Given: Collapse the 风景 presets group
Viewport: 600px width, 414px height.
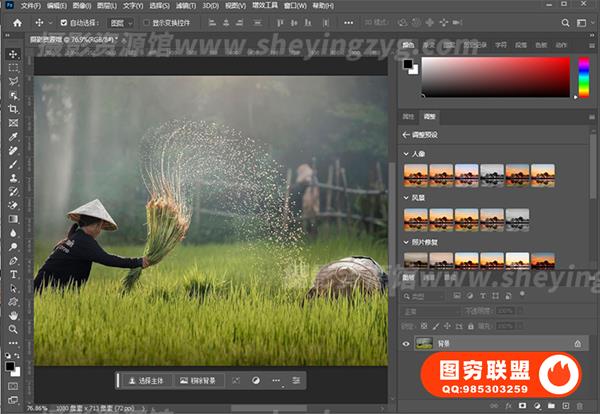Looking at the screenshot, I should click(x=406, y=198).
